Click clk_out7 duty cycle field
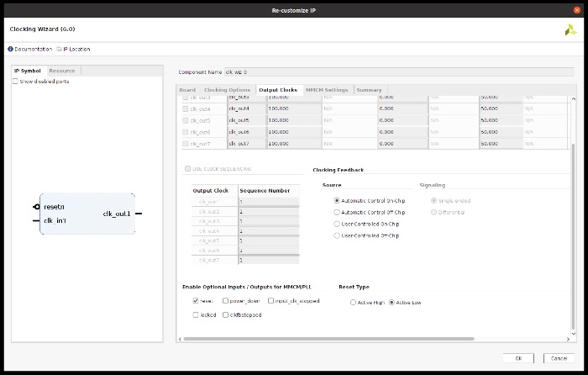 (x=501, y=144)
